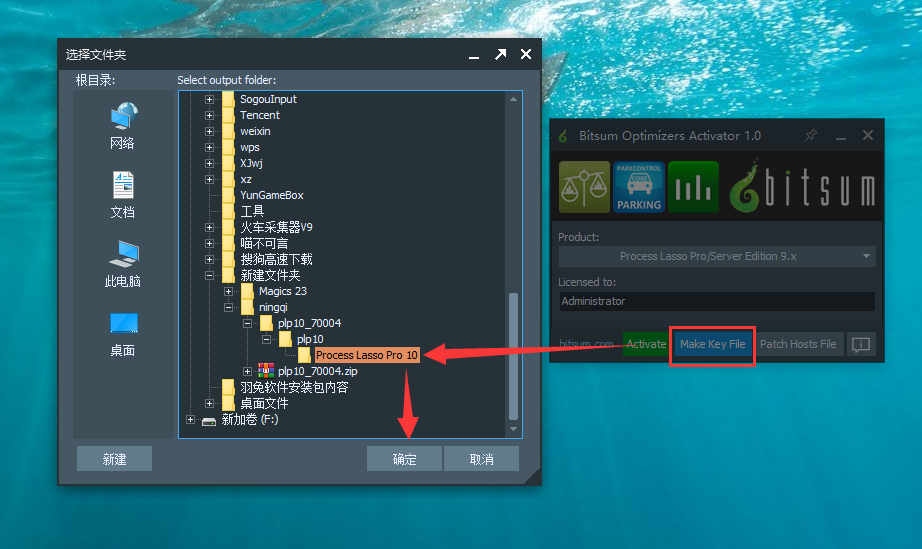The image size is (922, 549).
Task: Expand the 喵不可言 folder node
Action: pyautogui.click(x=209, y=243)
